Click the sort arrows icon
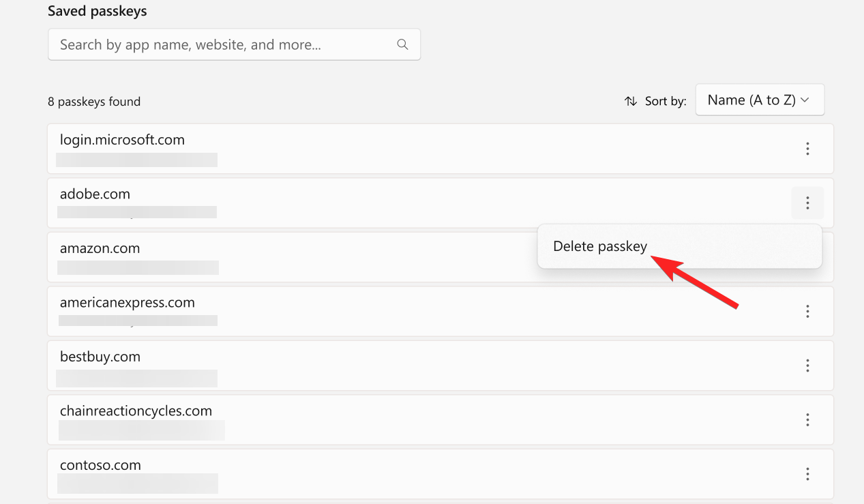The image size is (864, 504). pyautogui.click(x=631, y=101)
